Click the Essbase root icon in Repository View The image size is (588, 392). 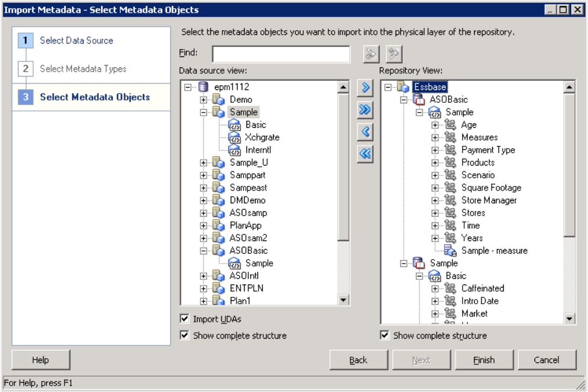click(x=403, y=87)
